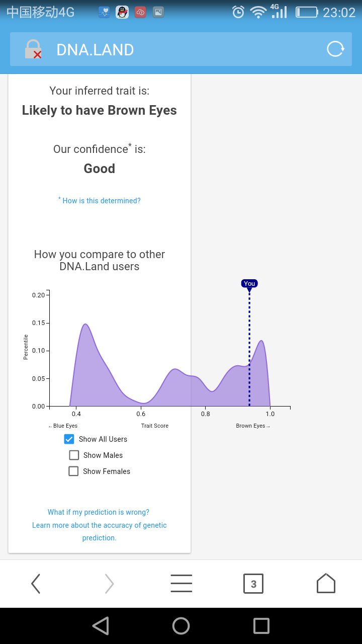This screenshot has height=644, width=362.
Task: Tap the browser forward arrow
Action: tap(109, 584)
